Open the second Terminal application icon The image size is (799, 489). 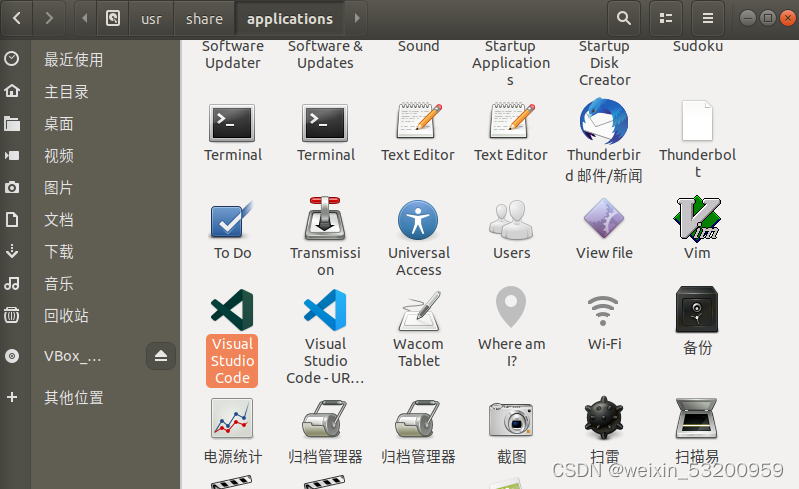(x=325, y=123)
